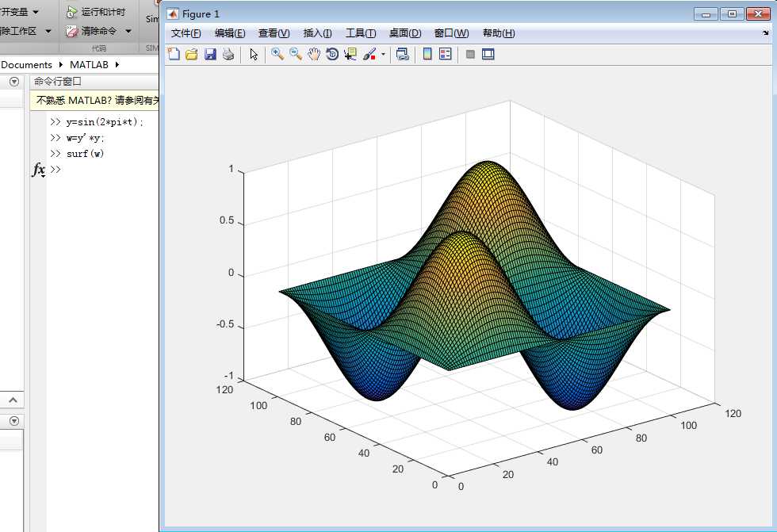Open the 帮助(H) menu

pyautogui.click(x=499, y=33)
